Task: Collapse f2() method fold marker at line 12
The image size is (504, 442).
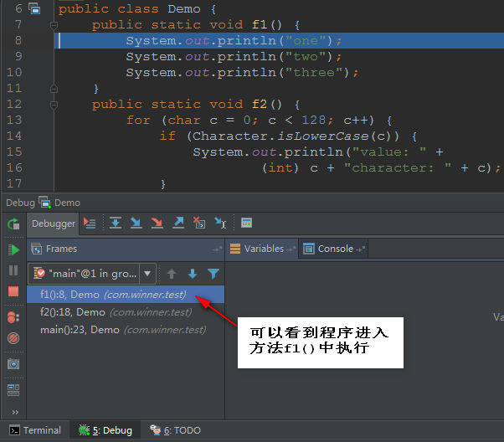Action: point(54,105)
